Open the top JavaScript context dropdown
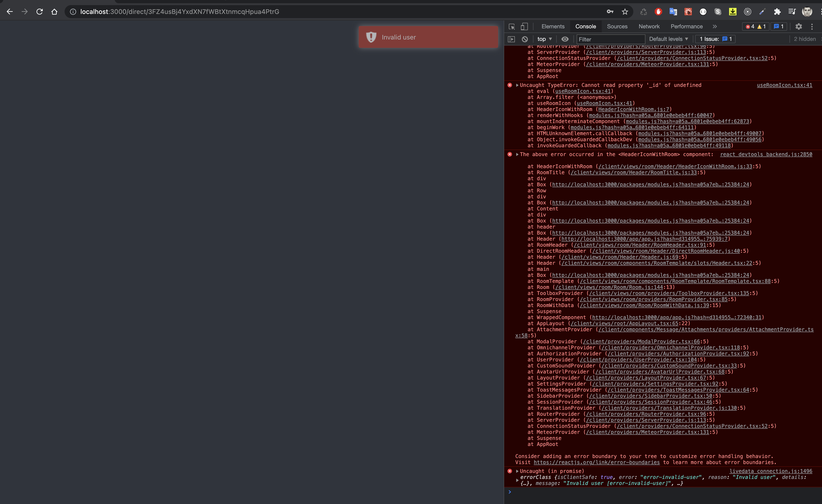 pyautogui.click(x=544, y=39)
